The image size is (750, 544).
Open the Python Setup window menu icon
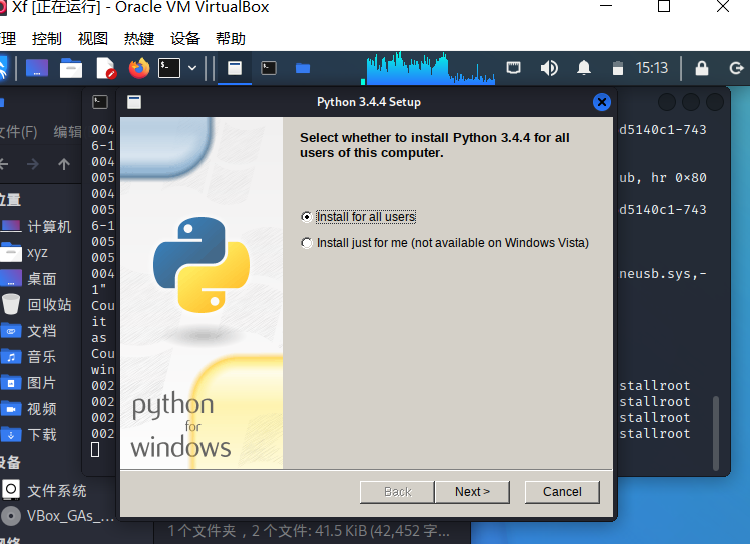pos(134,102)
